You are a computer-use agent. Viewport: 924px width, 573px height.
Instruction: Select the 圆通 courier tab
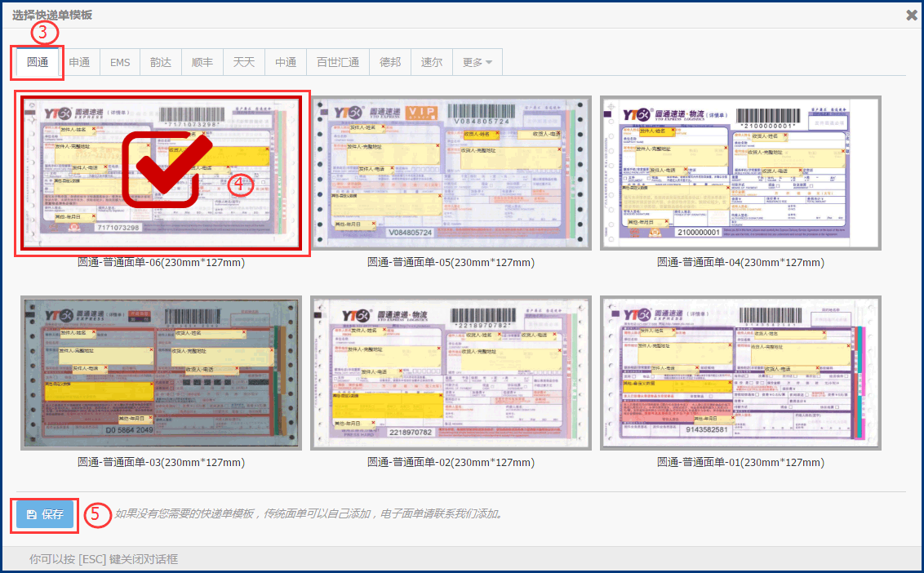click(x=38, y=62)
